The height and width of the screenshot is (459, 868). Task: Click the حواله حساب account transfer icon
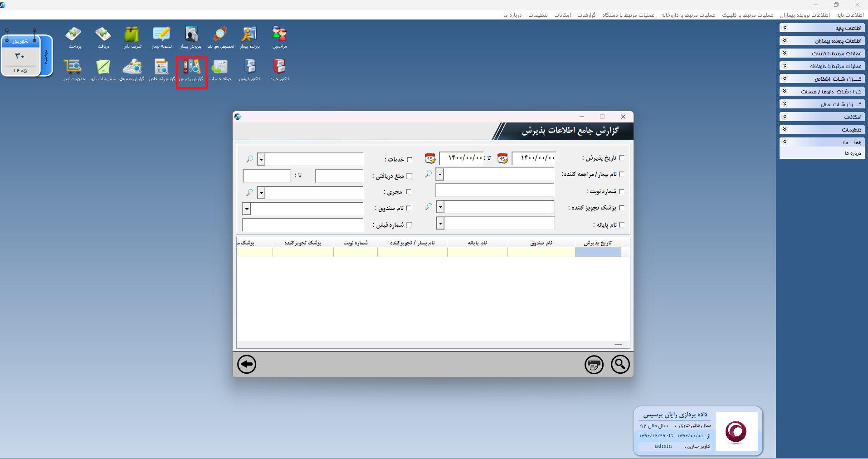coord(220,70)
